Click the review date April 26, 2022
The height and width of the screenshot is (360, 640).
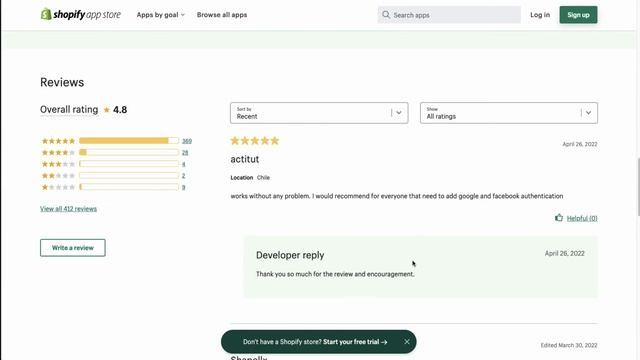click(580, 144)
